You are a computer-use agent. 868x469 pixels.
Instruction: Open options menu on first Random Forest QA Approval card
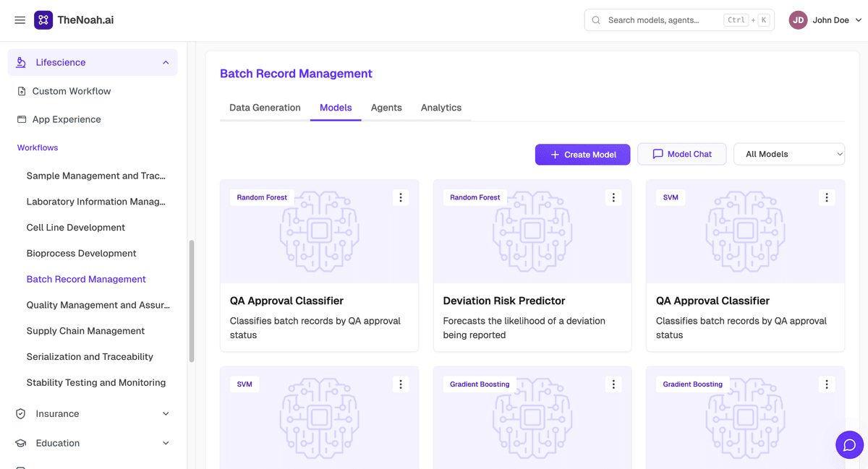(401, 197)
